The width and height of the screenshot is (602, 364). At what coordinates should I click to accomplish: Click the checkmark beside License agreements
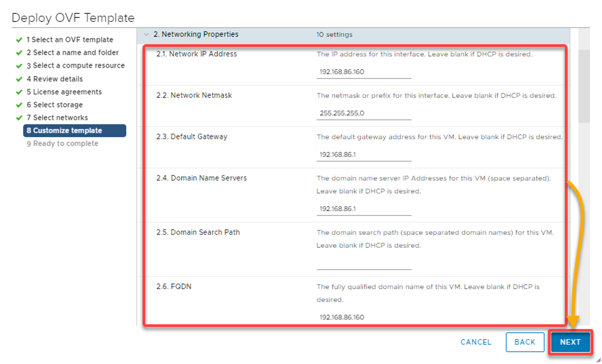tap(19, 92)
